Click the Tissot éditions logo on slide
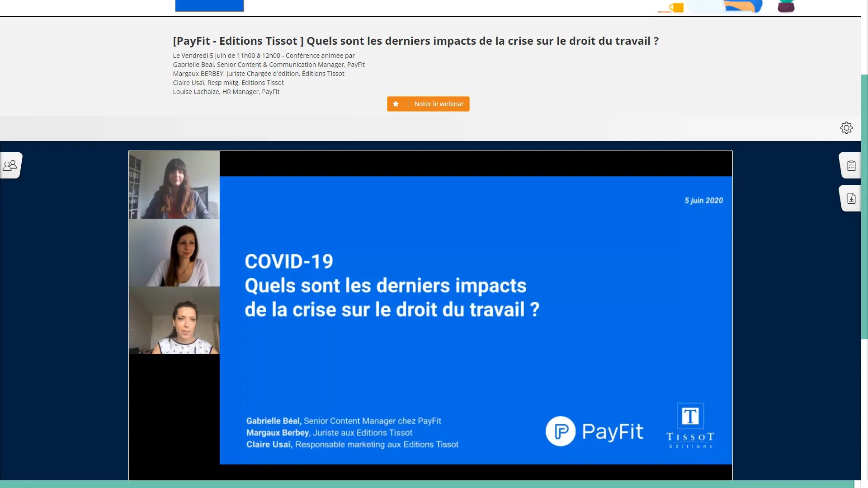868x488 pixels. (x=690, y=426)
